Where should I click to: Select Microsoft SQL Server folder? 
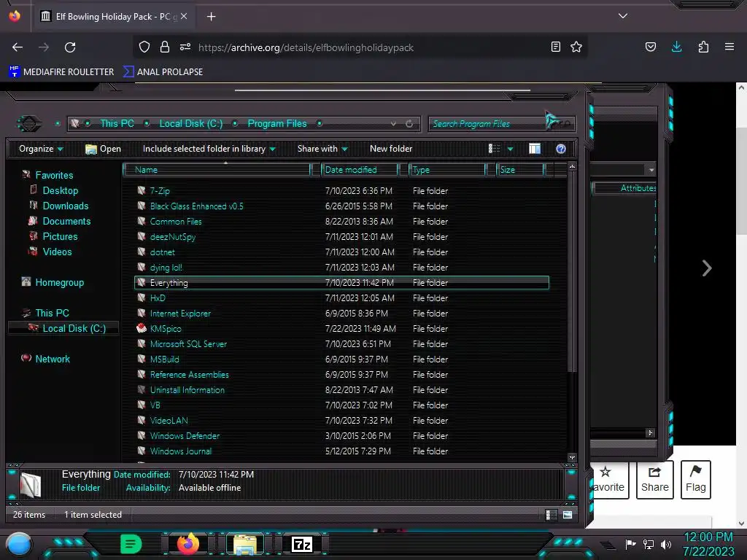[188, 344]
